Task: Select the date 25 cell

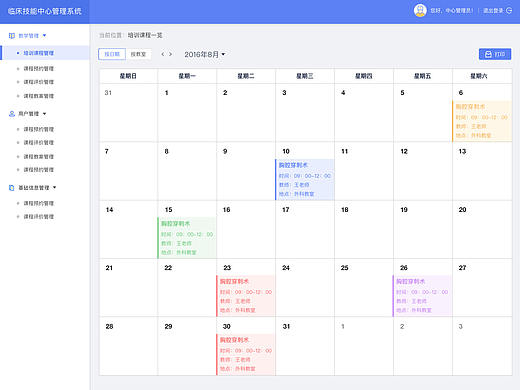Action: [x=364, y=288]
